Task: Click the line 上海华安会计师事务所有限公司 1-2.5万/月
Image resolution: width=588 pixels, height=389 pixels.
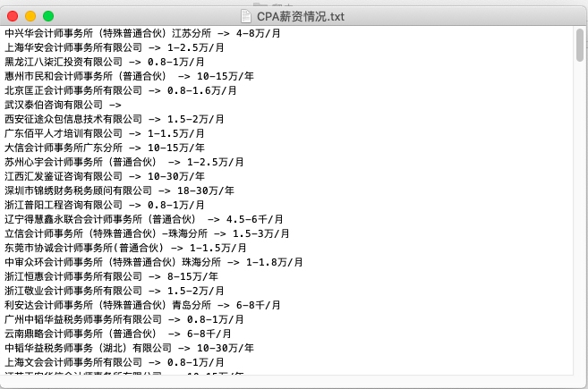Action: [115, 47]
